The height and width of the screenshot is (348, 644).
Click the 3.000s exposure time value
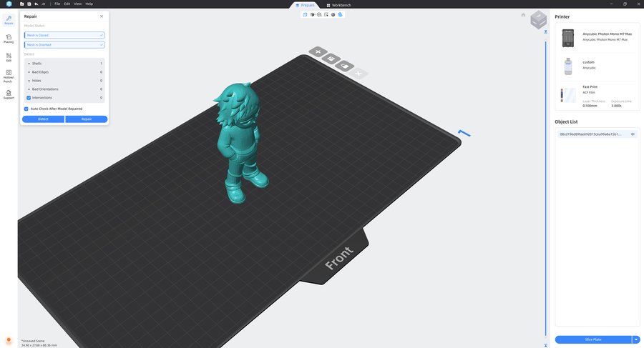(x=616, y=106)
